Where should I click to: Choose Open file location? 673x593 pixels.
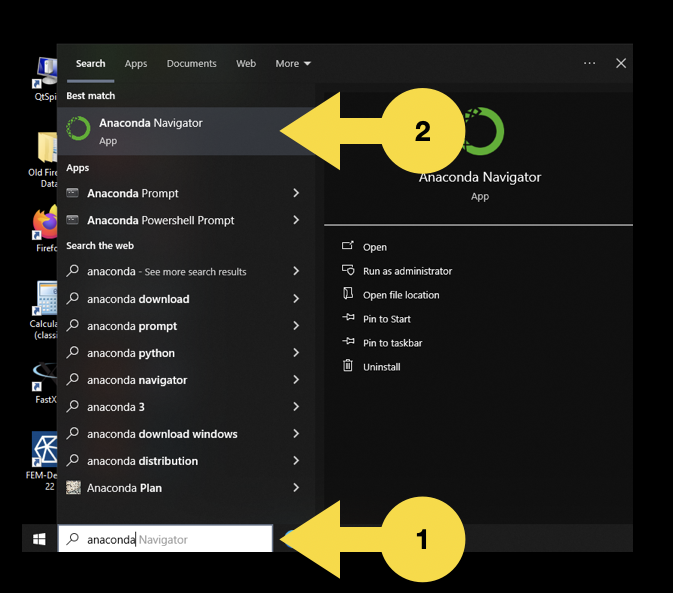point(401,295)
